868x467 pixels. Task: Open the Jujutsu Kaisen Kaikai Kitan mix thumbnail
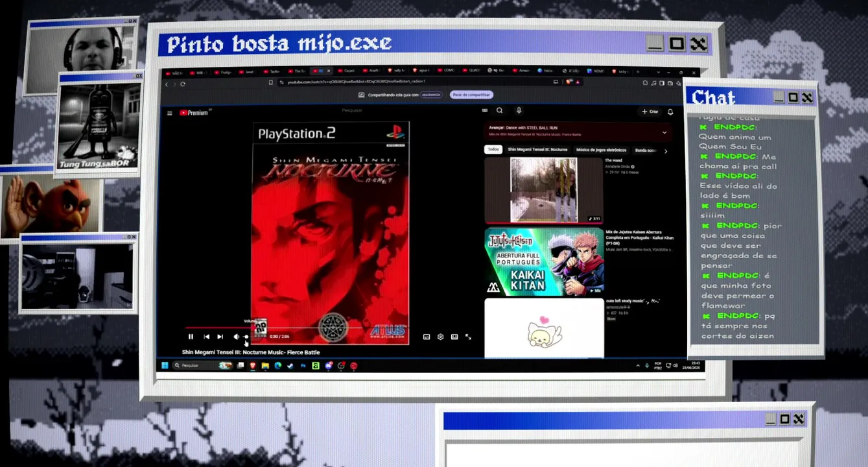[544, 261]
